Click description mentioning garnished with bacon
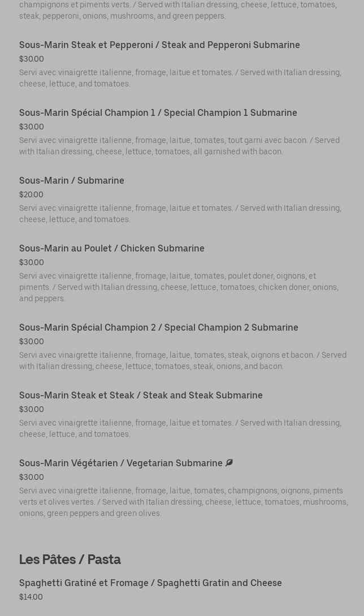Image resolution: width=364 pixels, height=616 pixels. click(x=179, y=146)
